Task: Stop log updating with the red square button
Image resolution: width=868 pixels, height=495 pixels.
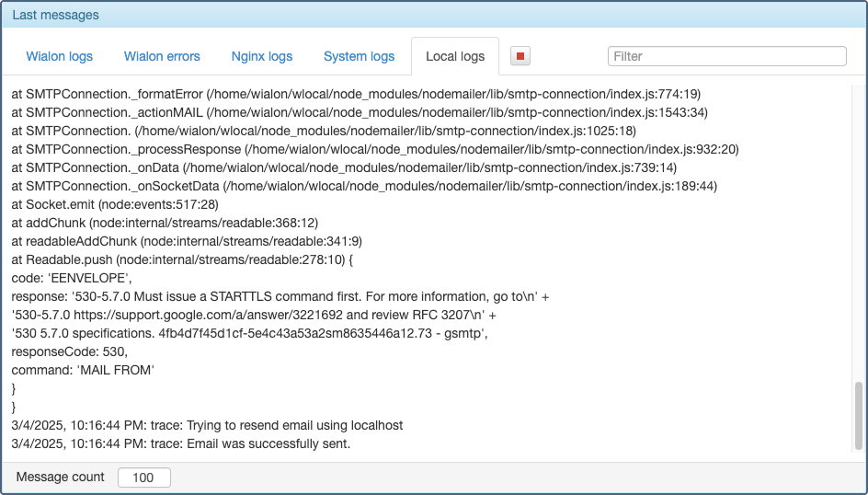Action: (x=520, y=56)
